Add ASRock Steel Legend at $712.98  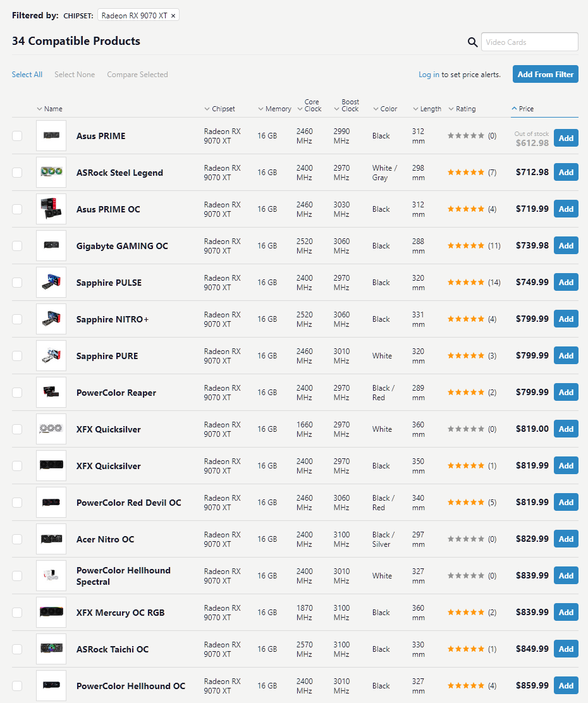(x=566, y=172)
